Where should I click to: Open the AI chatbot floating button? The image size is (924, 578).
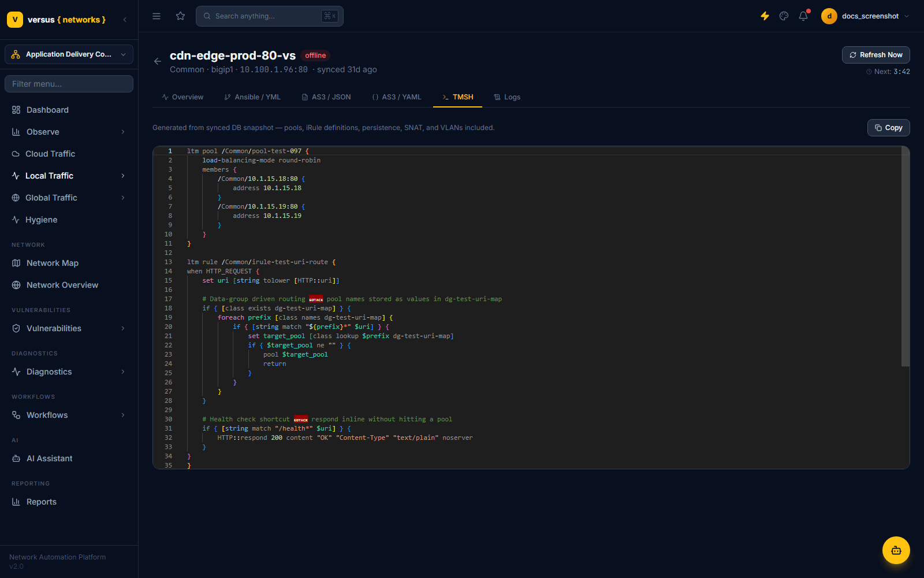896,550
